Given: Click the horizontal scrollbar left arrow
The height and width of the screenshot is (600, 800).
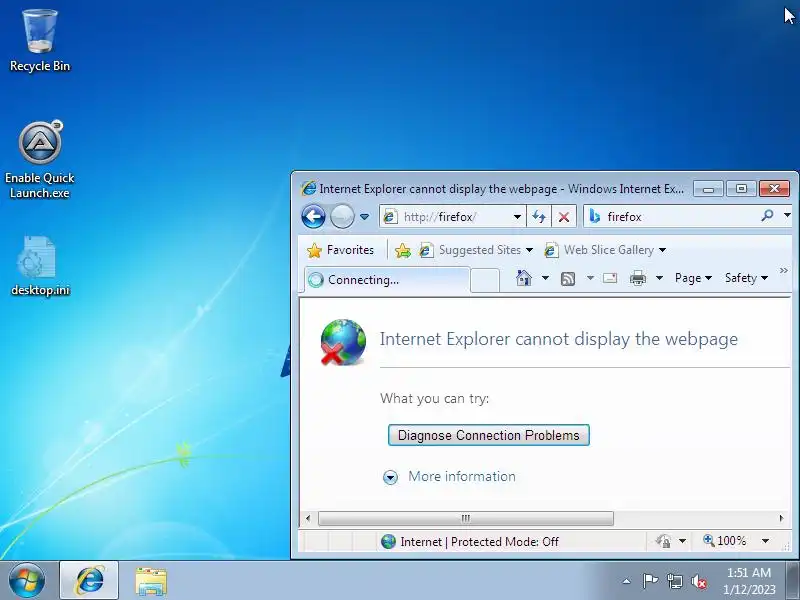Looking at the screenshot, I should [x=308, y=518].
